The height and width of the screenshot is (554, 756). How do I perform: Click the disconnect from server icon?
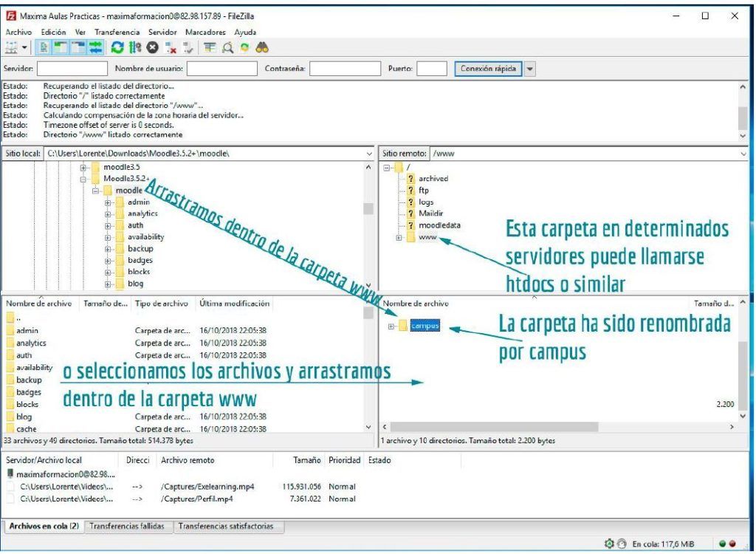171,48
